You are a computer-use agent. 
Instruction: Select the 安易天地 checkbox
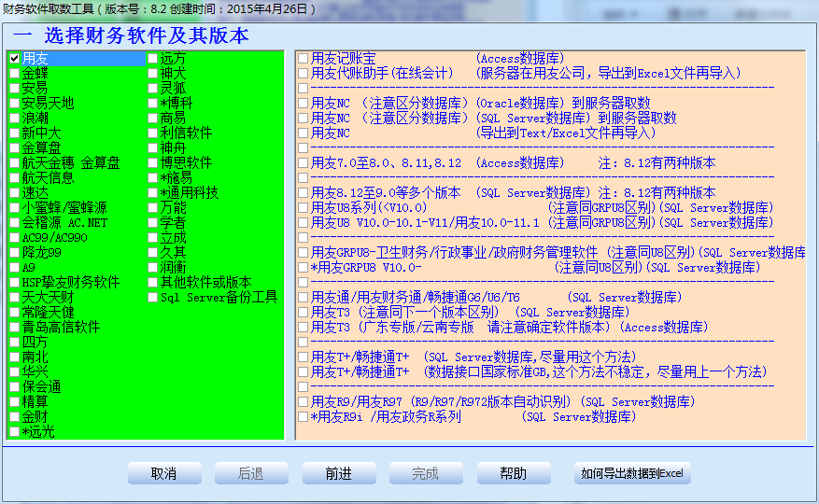tap(15, 104)
